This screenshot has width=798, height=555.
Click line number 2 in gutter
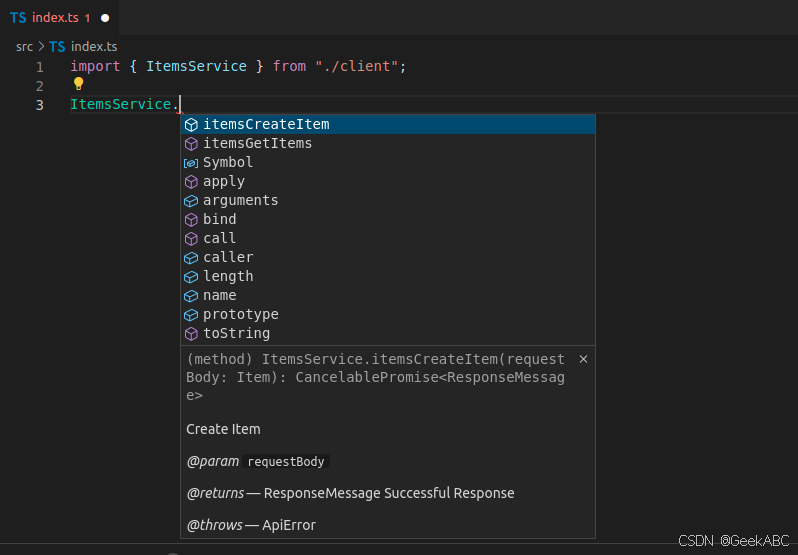point(40,86)
